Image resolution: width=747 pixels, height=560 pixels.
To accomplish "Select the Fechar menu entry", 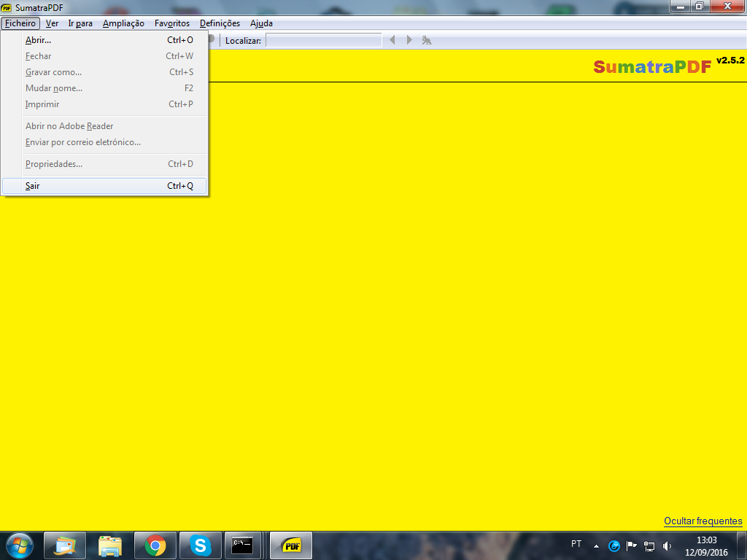I will pyautogui.click(x=104, y=56).
